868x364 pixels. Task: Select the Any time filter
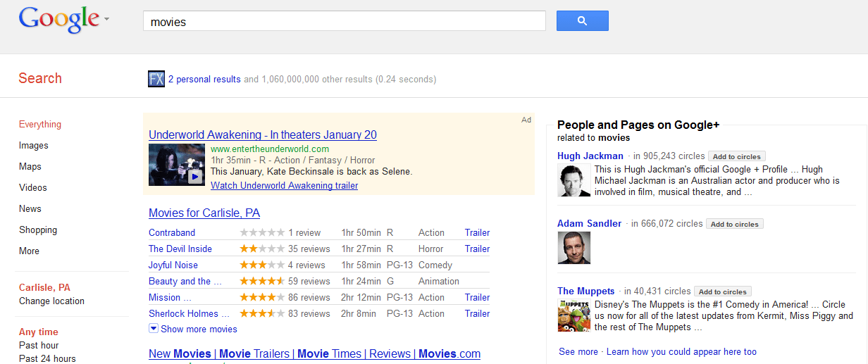coord(39,332)
